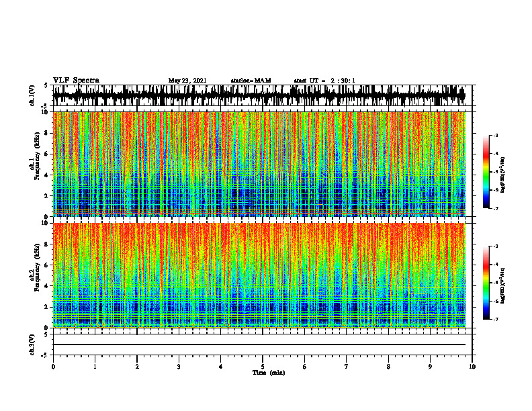Click the "5" tick on the time axis
Image resolution: width=532 pixels, height=411 pixels.
[x=263, y=367]
